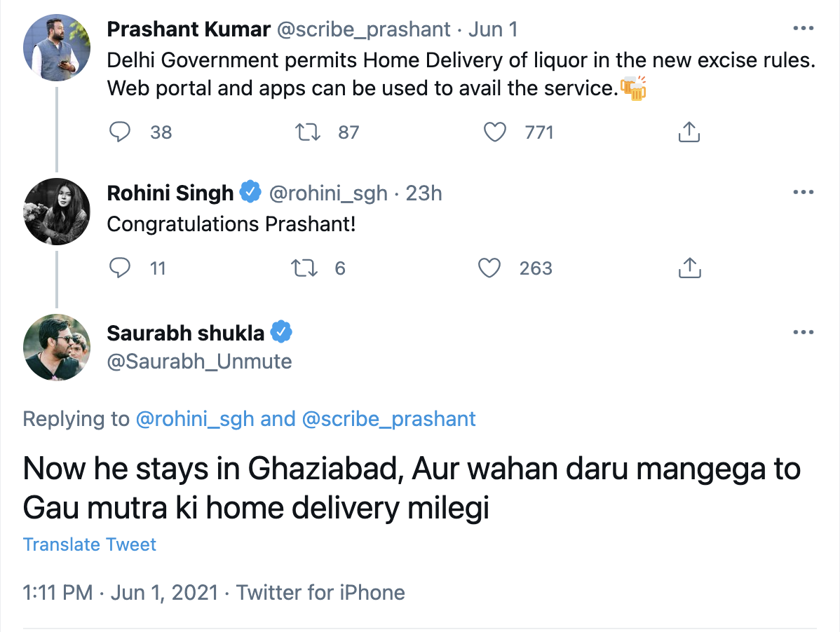This screenshot has height=632, width=840.
Task: Reply to Rohini Singh's Congratulations tweet
Action: 121,268
